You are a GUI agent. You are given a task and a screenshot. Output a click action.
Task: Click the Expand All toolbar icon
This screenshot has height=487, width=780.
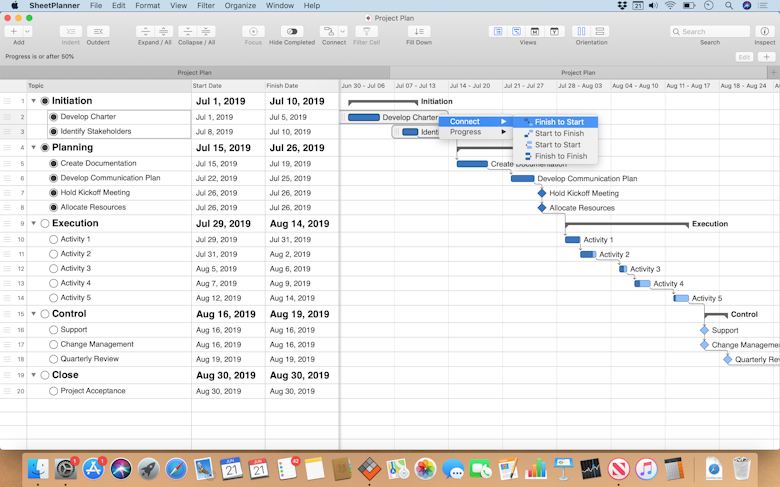163,31
